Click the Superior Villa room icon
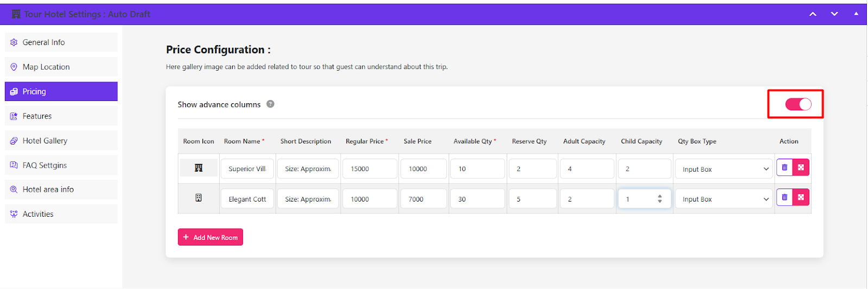868x289 pixels. (199, 168)
